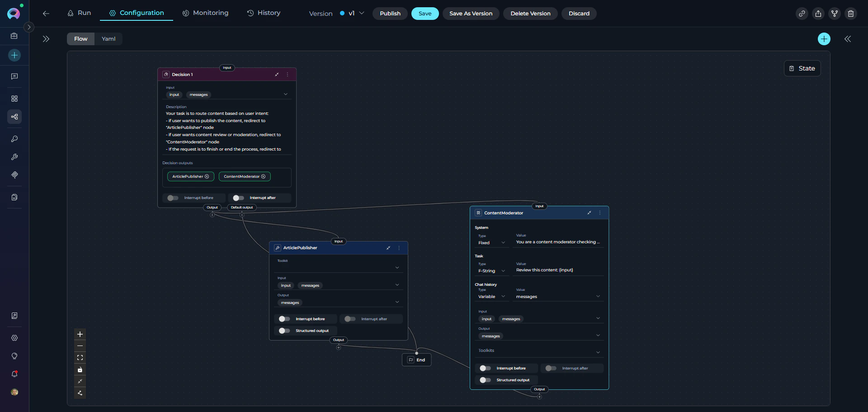Screen dimensions: 868x412
Task: Remove ContentModerator from Decision outputs
Action: [x=264, y=176]
